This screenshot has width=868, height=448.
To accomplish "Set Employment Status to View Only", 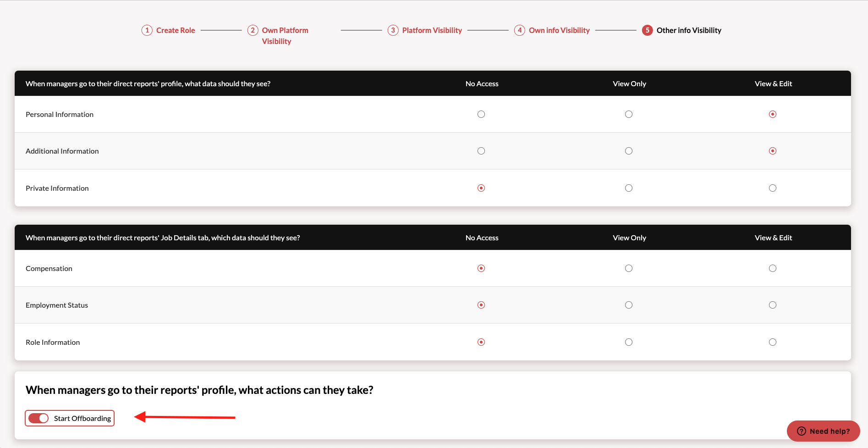I will click(629, 305).
